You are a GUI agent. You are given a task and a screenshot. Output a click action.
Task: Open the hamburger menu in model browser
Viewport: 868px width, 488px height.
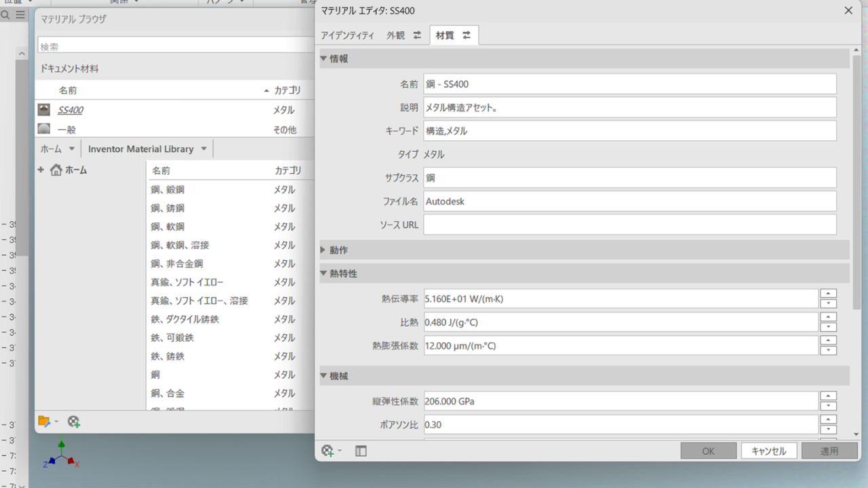20,14
